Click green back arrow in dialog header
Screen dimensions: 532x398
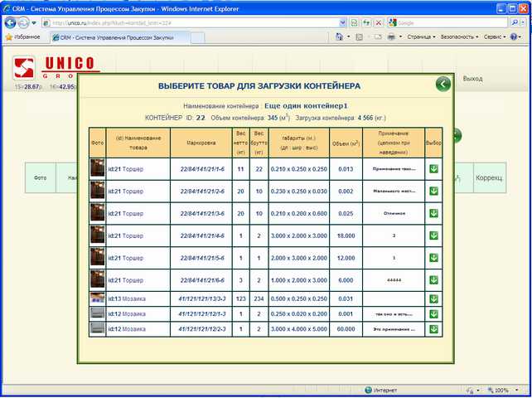443,84
